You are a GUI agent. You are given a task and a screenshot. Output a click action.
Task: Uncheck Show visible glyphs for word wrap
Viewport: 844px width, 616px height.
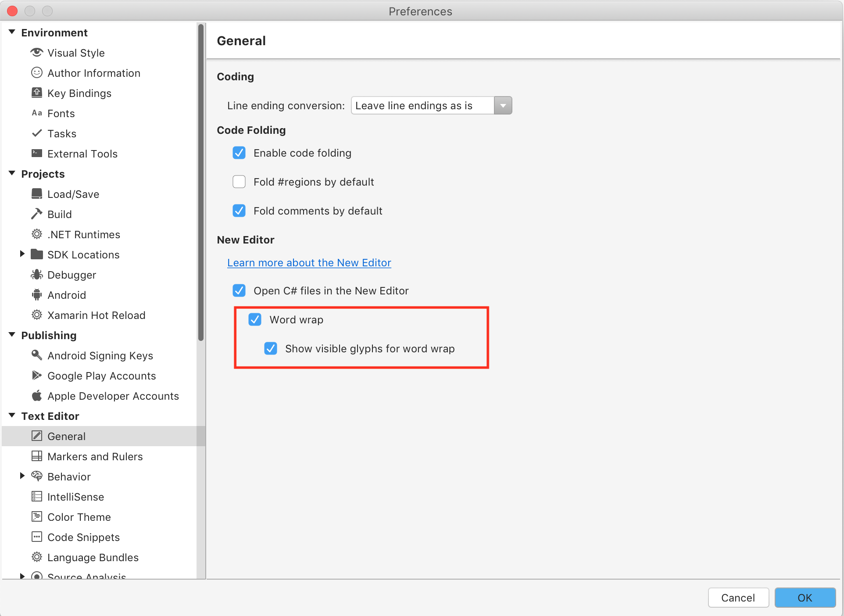click(x=271, y=348)
